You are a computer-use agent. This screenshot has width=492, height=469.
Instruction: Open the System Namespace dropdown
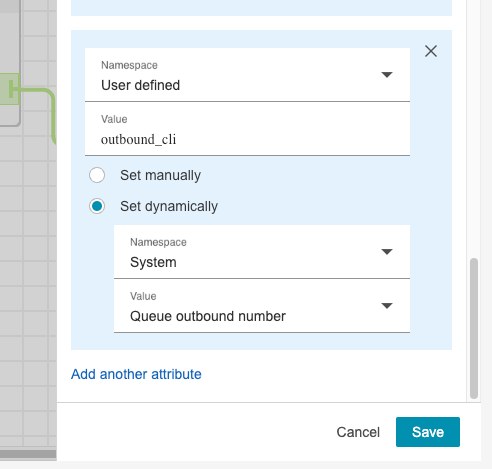pyautogui.click(x=262, y=252)
